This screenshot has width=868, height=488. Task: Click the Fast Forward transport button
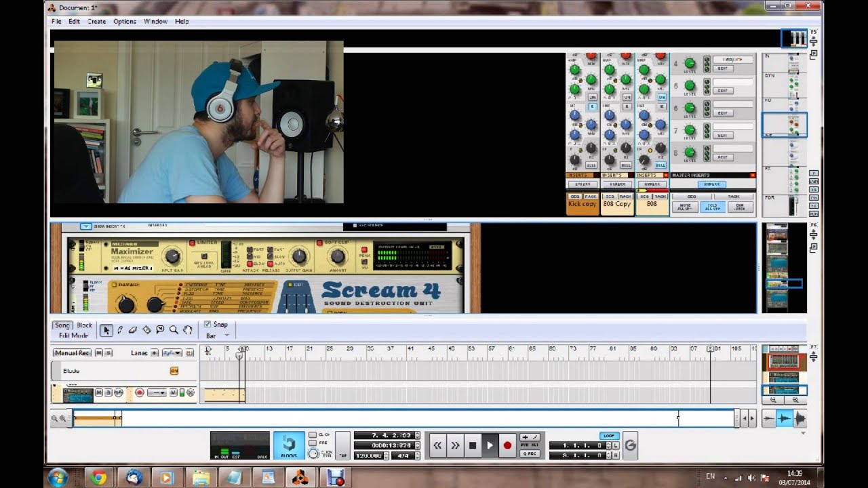pyautogui.click(x=455, y=445)
